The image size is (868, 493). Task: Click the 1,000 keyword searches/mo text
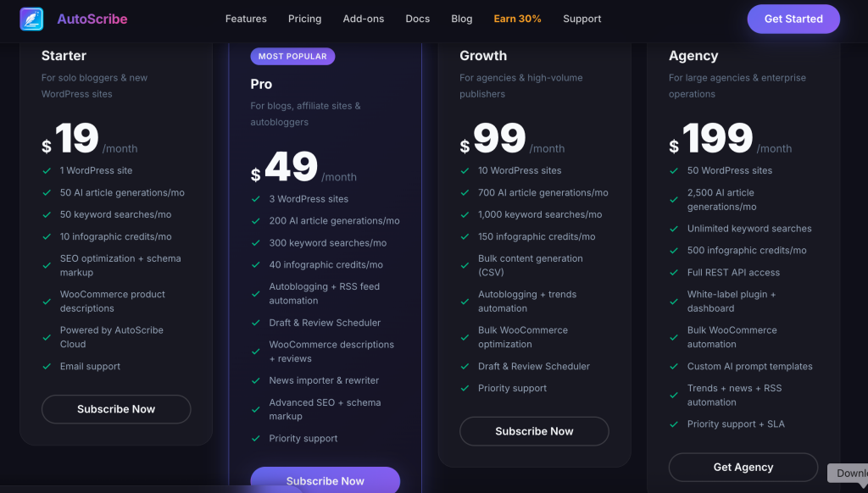point(540,214)
